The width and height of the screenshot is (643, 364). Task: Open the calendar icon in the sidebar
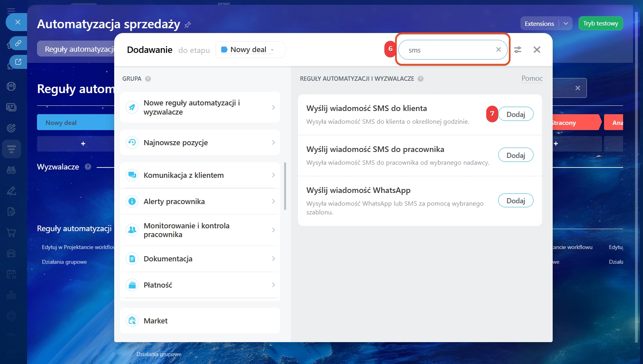click(11, 274)
